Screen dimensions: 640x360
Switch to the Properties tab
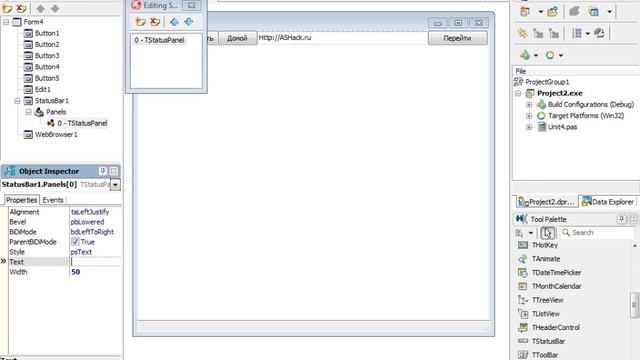(22, 200)
